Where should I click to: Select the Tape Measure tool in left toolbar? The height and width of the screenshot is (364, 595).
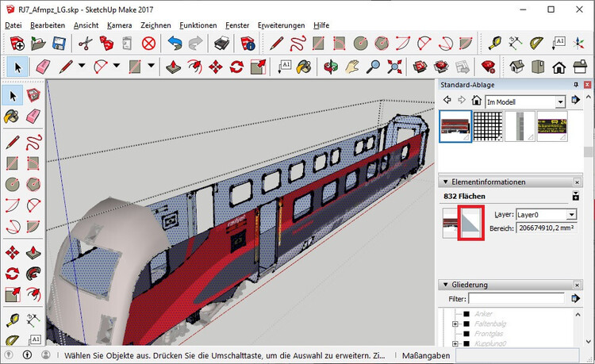tap(12, 320)
